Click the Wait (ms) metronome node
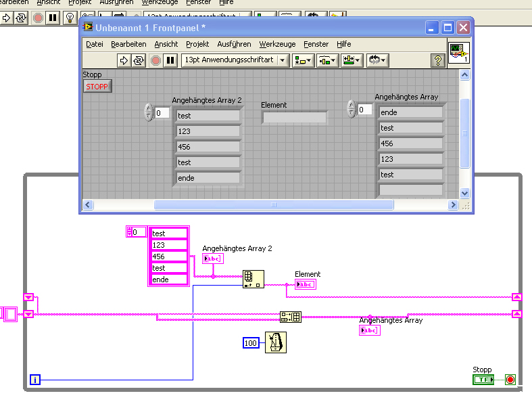The height and width of the screenshot is (402, 532). (276, 342)
